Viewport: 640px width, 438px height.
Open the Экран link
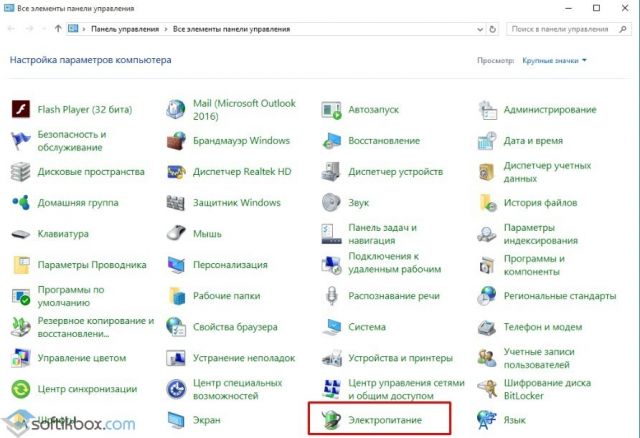207,420
